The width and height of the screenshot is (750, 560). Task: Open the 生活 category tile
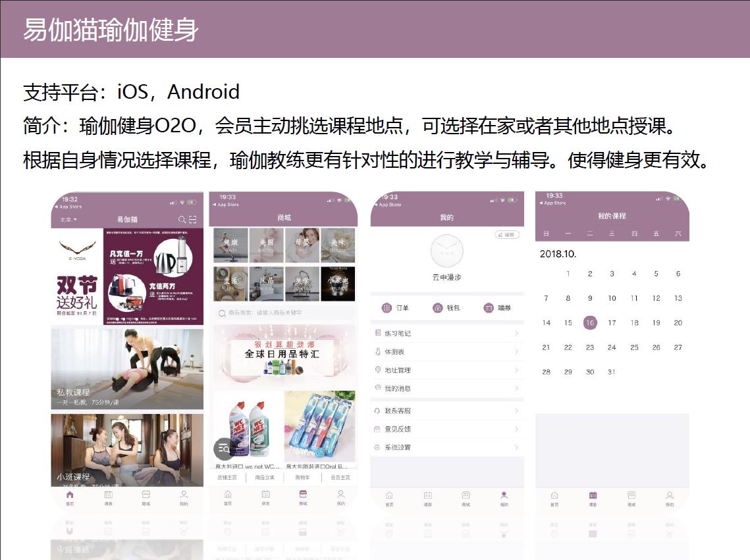coord(230,284)
